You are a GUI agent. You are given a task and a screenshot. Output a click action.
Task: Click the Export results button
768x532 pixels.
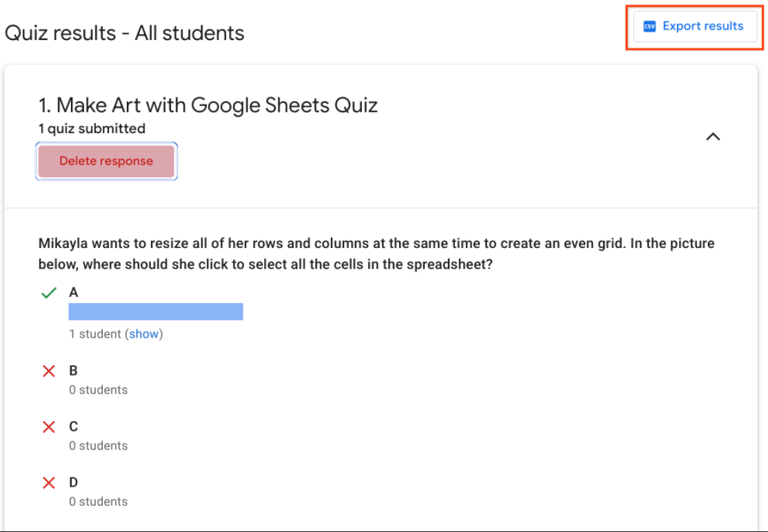(x=694, y=26)
